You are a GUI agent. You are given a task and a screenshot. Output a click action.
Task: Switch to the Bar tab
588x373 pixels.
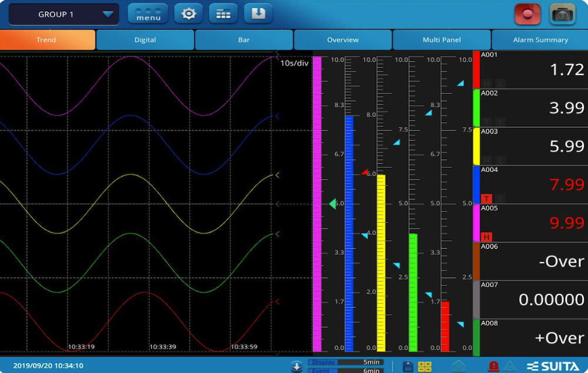click(244, 40)
